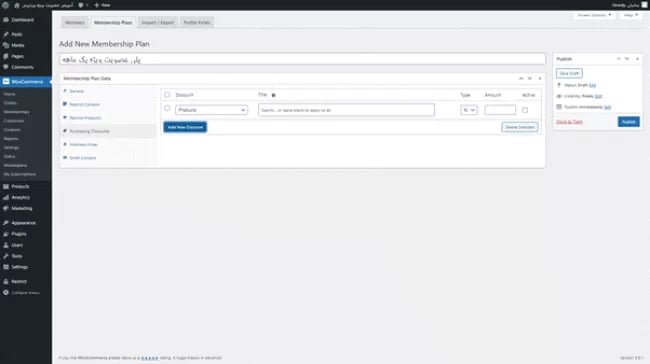Open My Subscriptions under WooCommerce submenu

pyautogui.click(x=19, y=174)
